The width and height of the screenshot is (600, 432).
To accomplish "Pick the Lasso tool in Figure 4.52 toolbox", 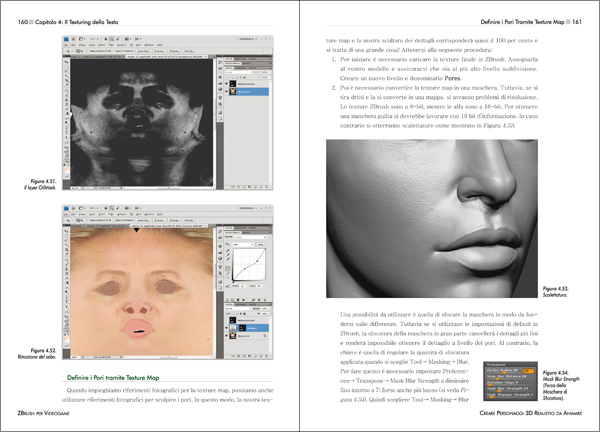I will click(66, 241).
